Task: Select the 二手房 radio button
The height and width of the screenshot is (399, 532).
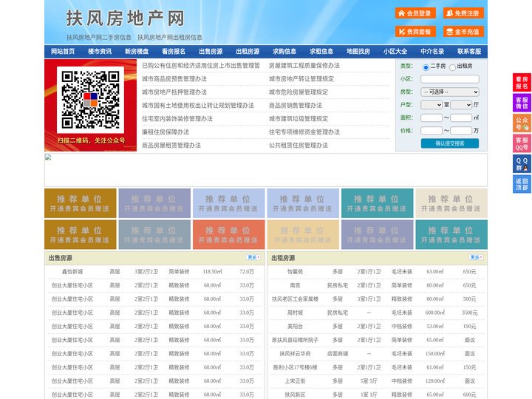Action: click(x=426, y=67)
